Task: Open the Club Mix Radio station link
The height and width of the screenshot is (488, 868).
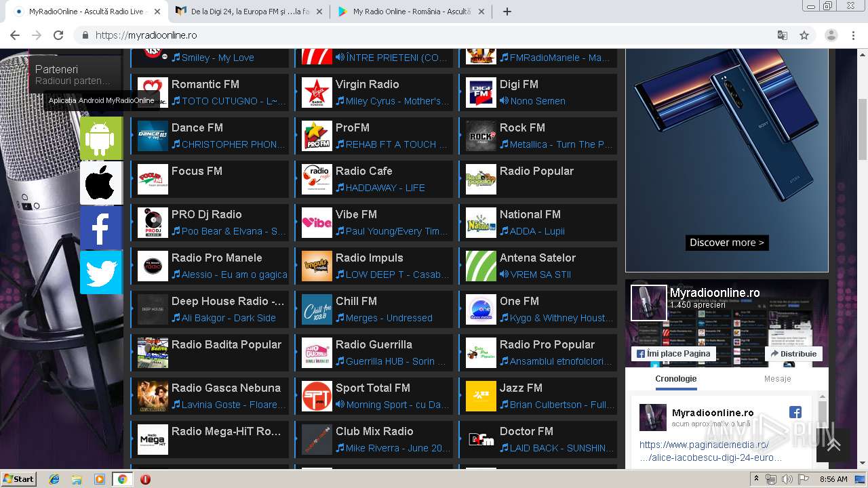Action: (374, 431)
